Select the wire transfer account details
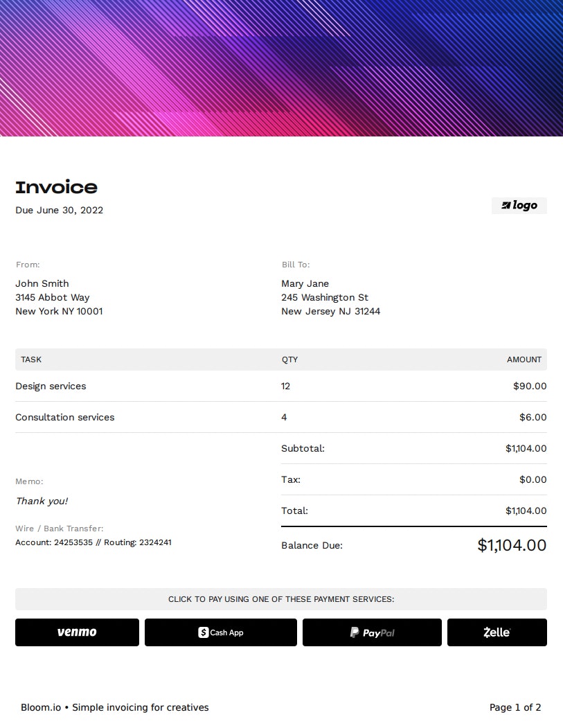Image resolution: width=563 pixels, height=728 pixels. click(x=93, y=542)
